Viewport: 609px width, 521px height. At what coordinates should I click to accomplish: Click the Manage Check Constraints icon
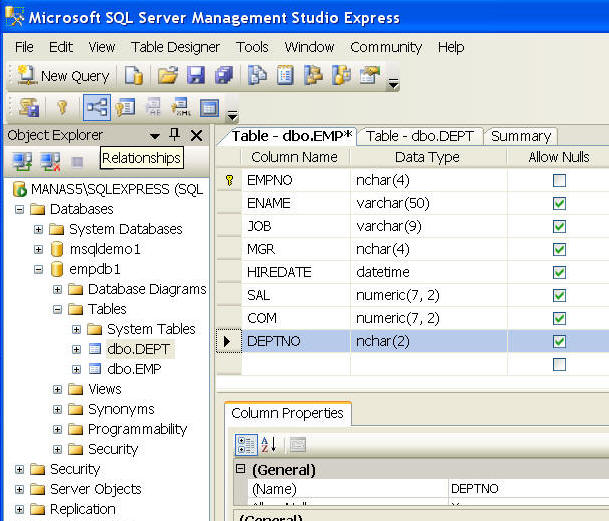pos(209,108)
